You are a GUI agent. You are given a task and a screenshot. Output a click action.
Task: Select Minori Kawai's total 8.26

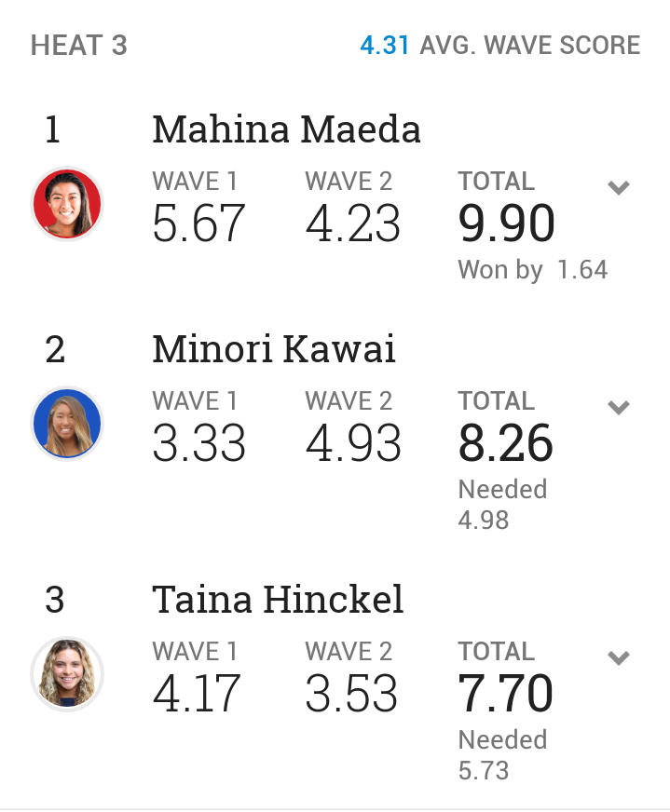pyautogui.click(x=506, y=443)
